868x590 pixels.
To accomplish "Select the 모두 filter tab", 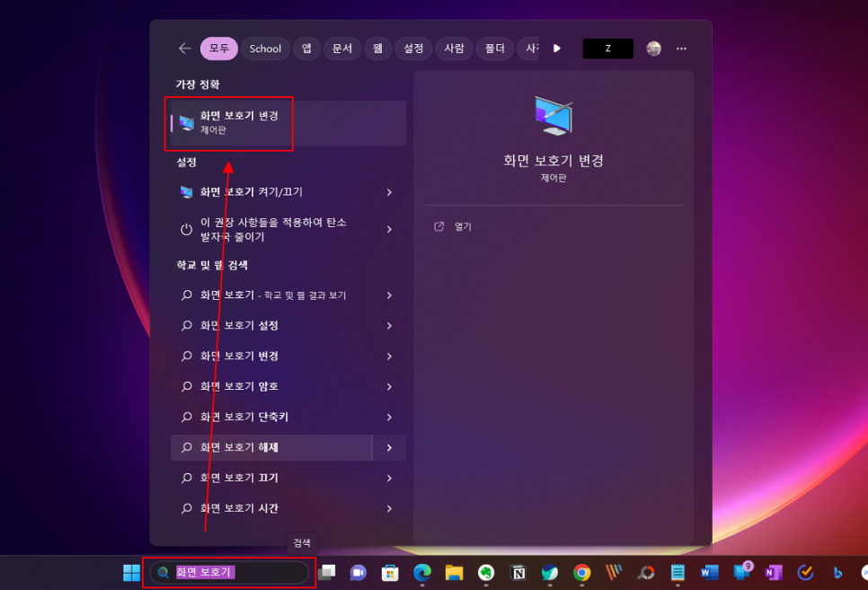I will (x=219, y=48).
